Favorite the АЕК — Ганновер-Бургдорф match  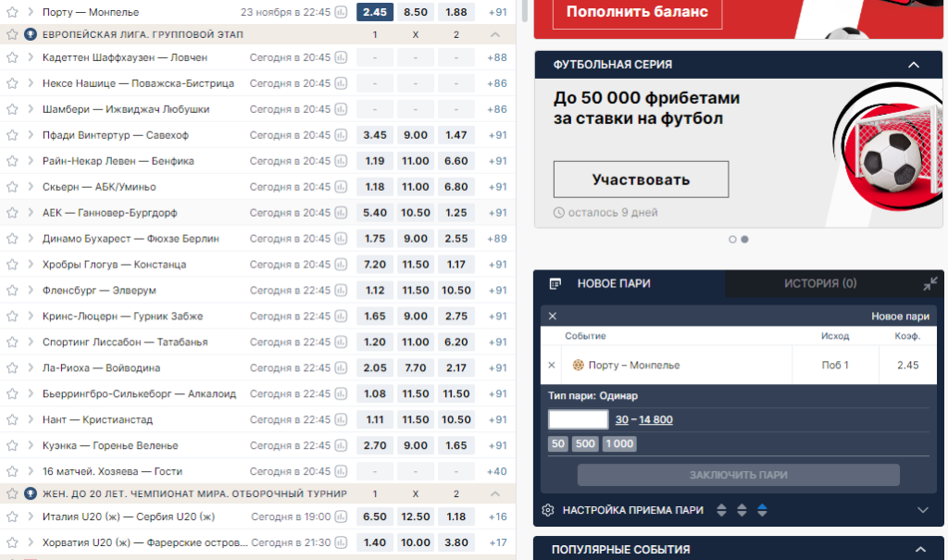12,213
